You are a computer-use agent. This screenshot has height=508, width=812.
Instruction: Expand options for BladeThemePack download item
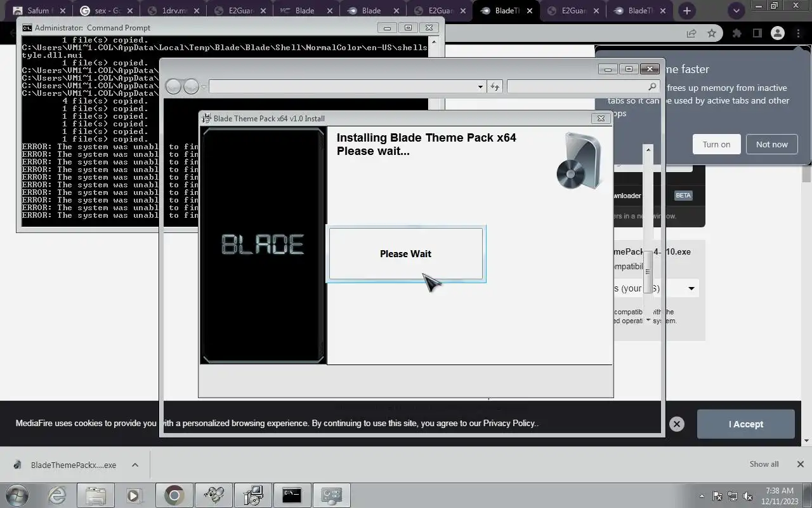135,465
